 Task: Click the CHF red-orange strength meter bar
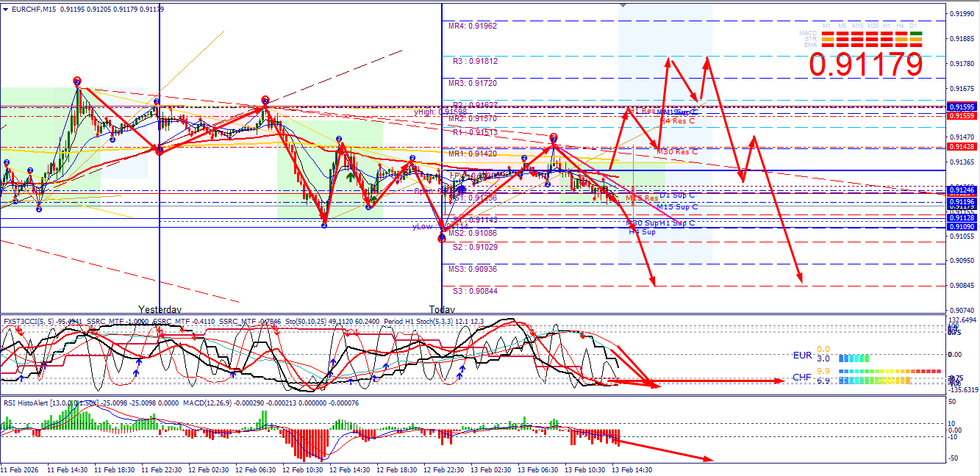[890, 372]
